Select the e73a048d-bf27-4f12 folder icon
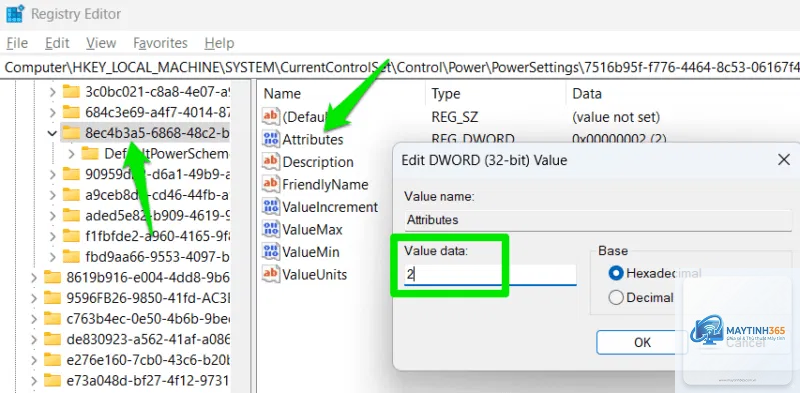The width and height of the screenshot is (800, 393). 53,380
